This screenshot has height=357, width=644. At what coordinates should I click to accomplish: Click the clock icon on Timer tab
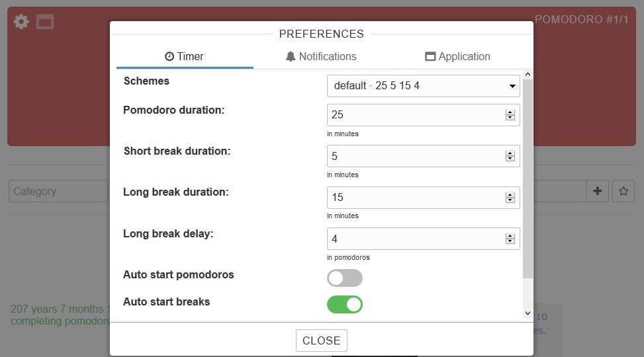tap(169, 57)
